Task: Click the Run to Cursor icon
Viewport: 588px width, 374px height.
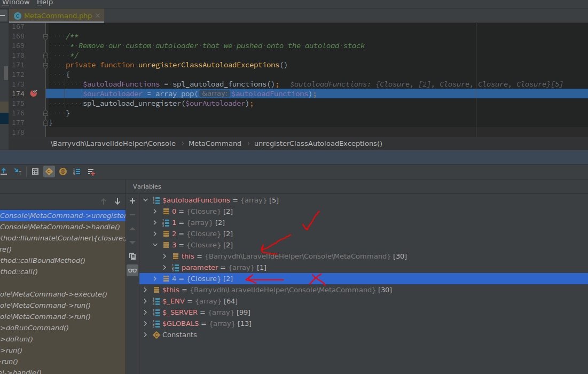Action: pyautogui.click(x=18, y=172)
